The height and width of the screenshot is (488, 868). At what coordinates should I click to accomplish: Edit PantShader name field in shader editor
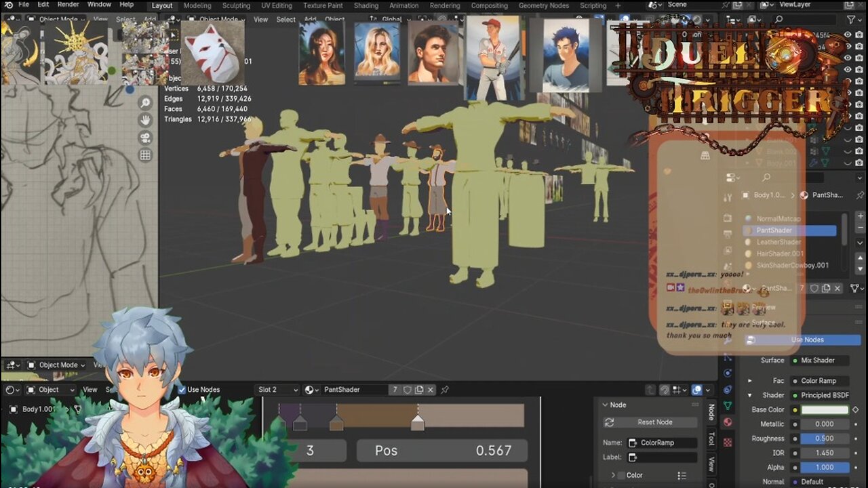pos(354,390)
